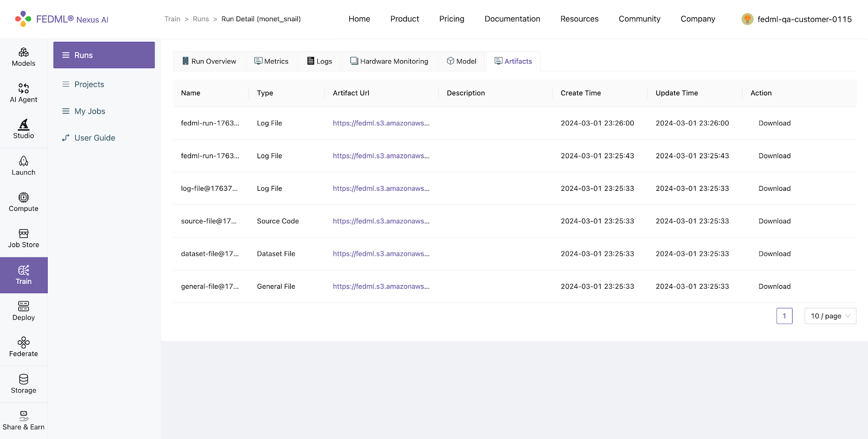The image size is (868, 439).
Task: Open the Resources menu item
Action: [579, 19]
